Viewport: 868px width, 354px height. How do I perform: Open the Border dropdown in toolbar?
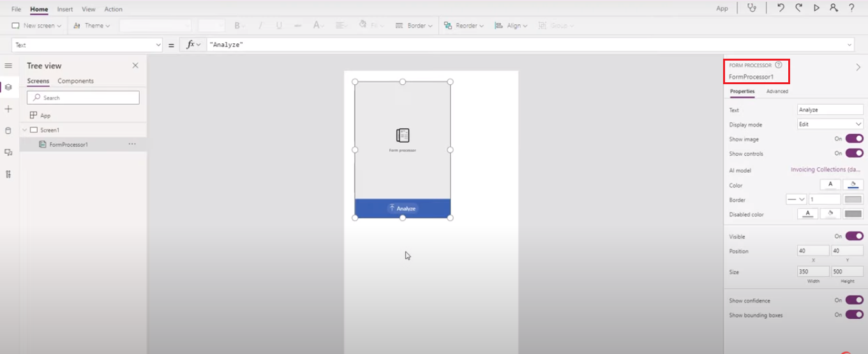[x=414, y=26]
